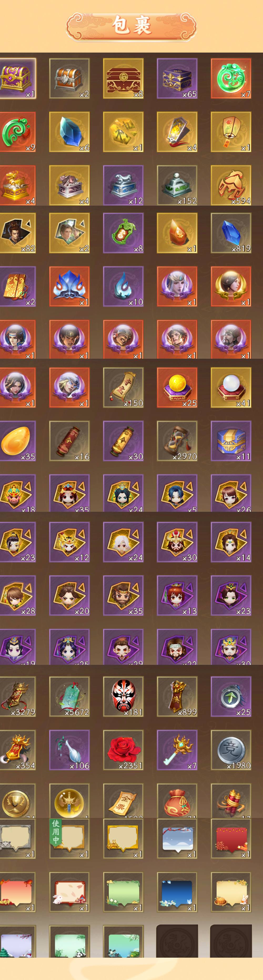Tap the sky lantern x1 item
Viewport: 263px width, 980px height.
click(x=231, y=132)
